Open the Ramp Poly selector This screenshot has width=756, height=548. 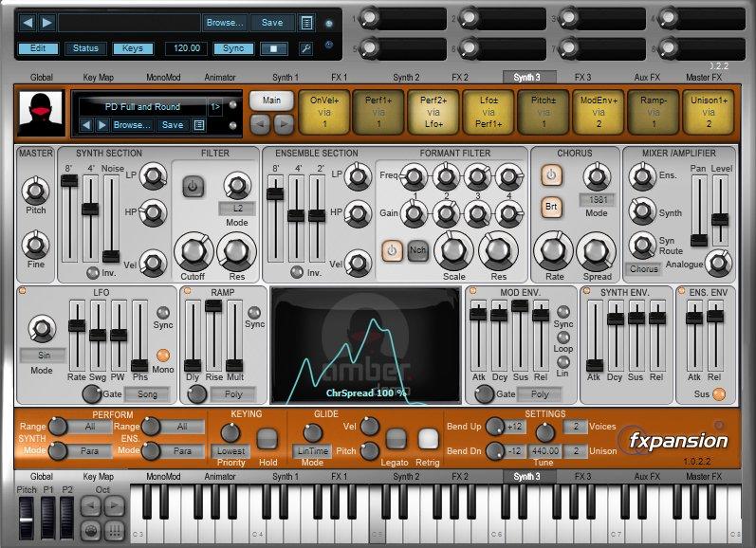233,394
